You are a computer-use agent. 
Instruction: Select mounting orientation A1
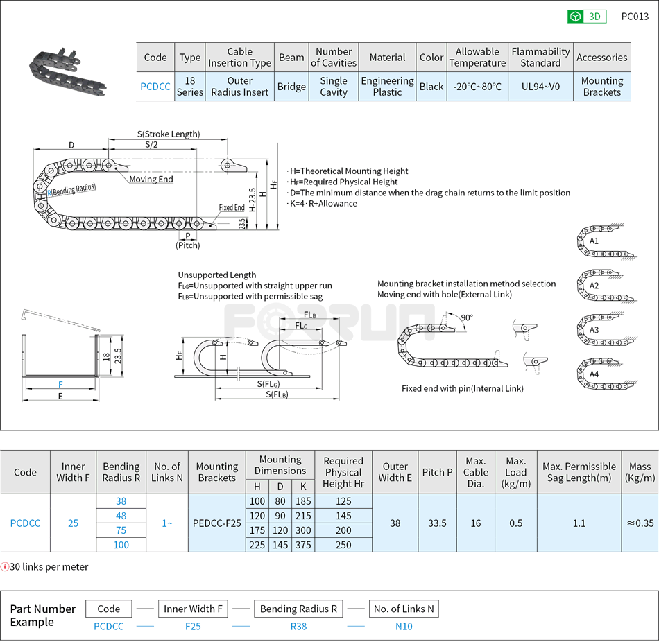point(606,241)
